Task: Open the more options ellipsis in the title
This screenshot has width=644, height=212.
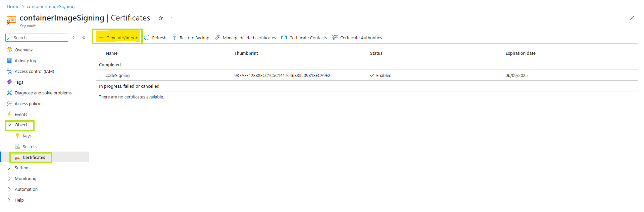Action: (171, 18)
